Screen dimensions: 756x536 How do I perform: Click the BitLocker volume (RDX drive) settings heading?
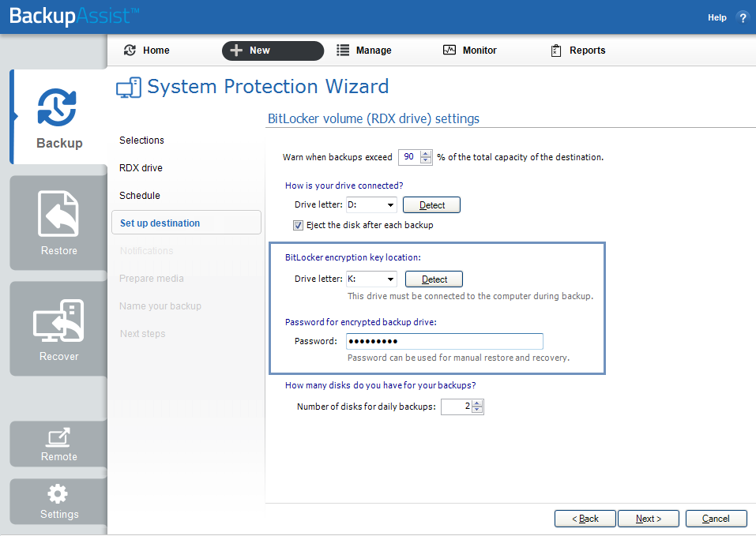[374, 118]
